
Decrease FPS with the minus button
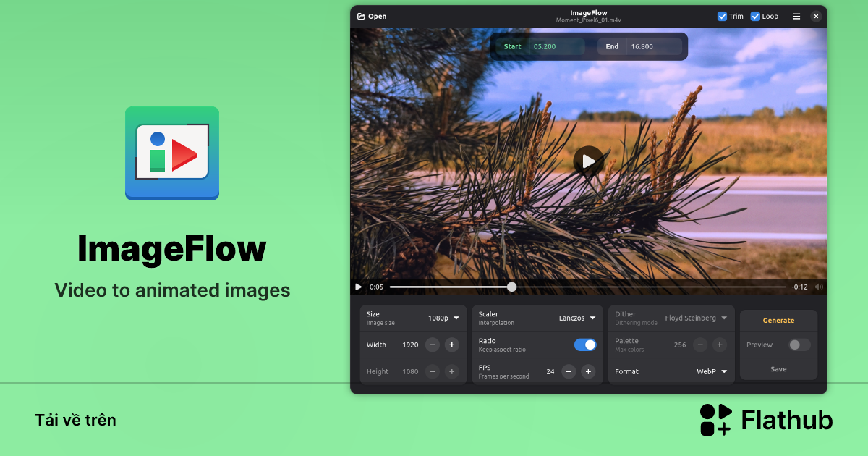pyautogui.click(x=569, y=371)
